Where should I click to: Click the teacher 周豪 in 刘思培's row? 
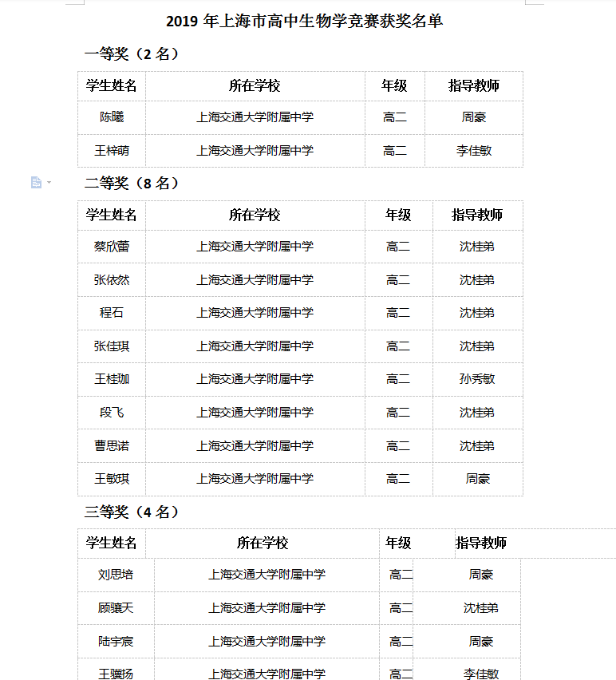(481, 575)
